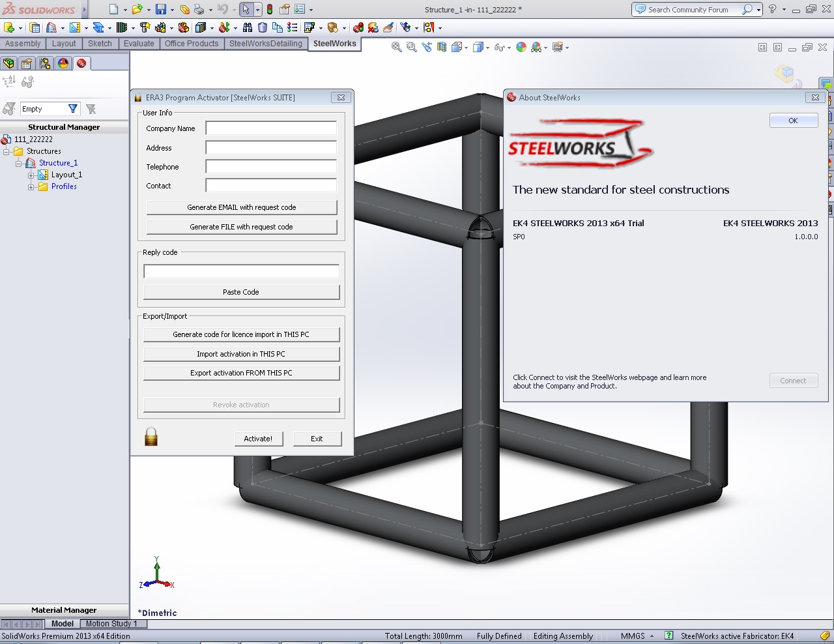Open the Options checklist icon

(x=300, y=9)
